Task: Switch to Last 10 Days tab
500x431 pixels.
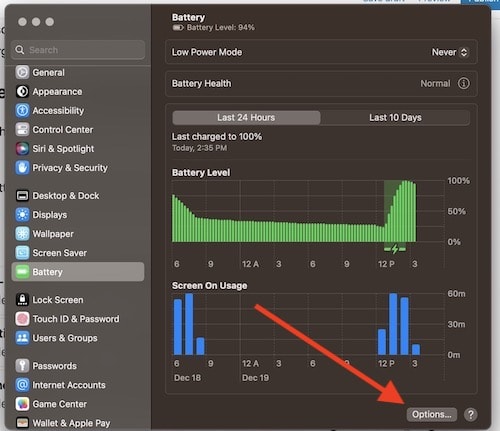Action: pos(395,118)
